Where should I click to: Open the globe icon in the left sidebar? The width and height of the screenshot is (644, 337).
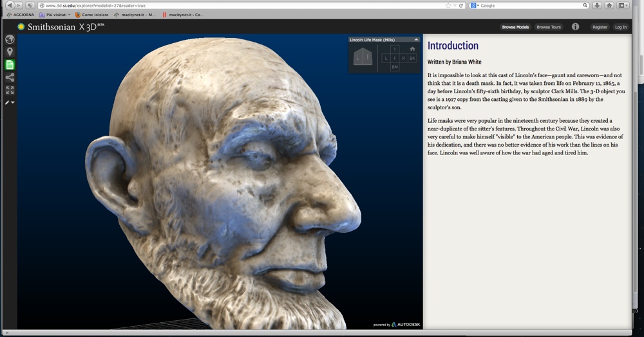pyautogui.click(x=10, y=39)
